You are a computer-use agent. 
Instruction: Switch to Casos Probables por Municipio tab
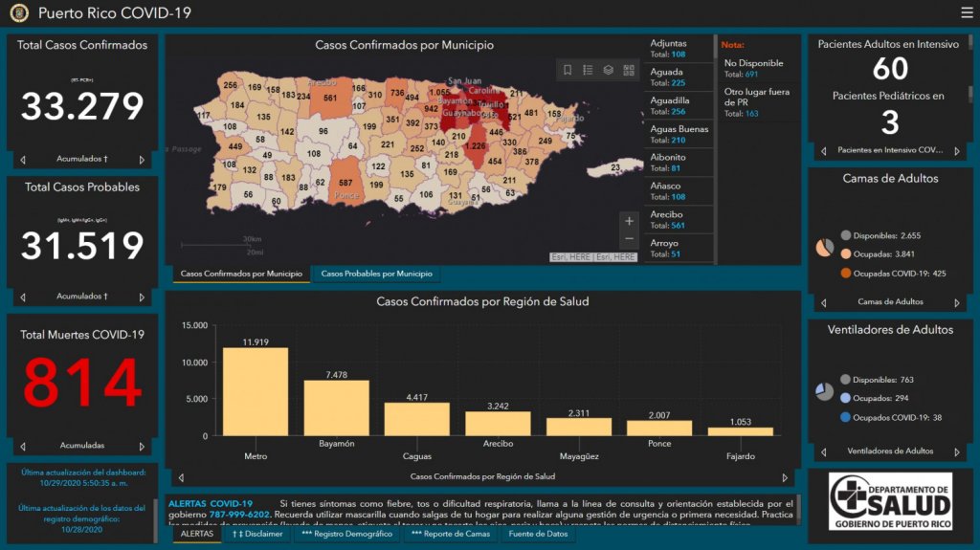coord(376,274)
